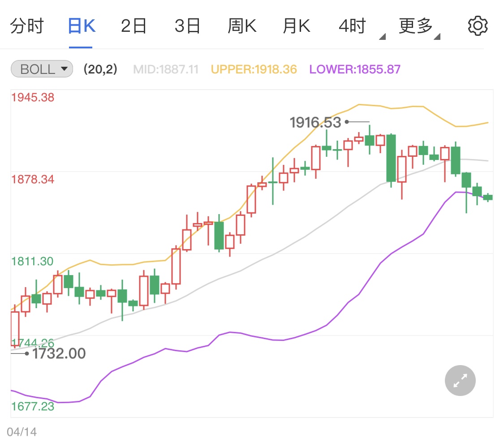Viewport: 504px width, 439px height.
Task: Click the 1878.34 axis label
Action: click(33, 179)
